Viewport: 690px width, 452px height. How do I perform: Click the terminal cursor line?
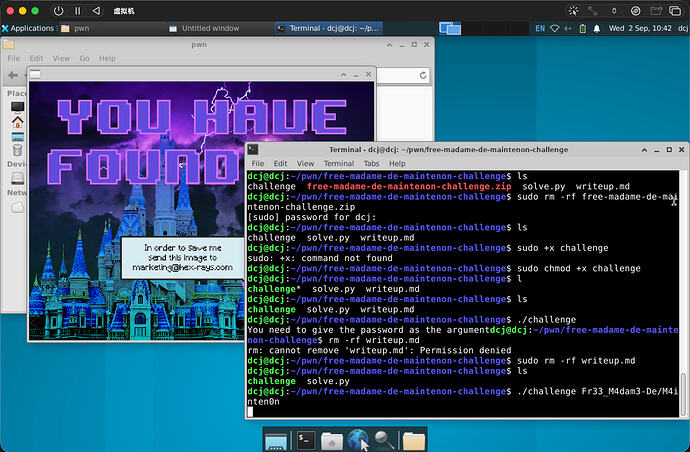(250, 412)
